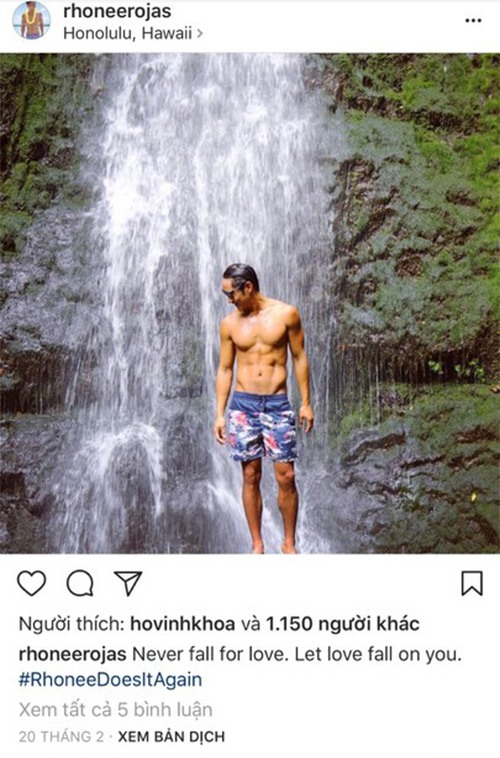Open hovinhkhoa's profile from likes
The image size is (500, 758).
point(183,624)
